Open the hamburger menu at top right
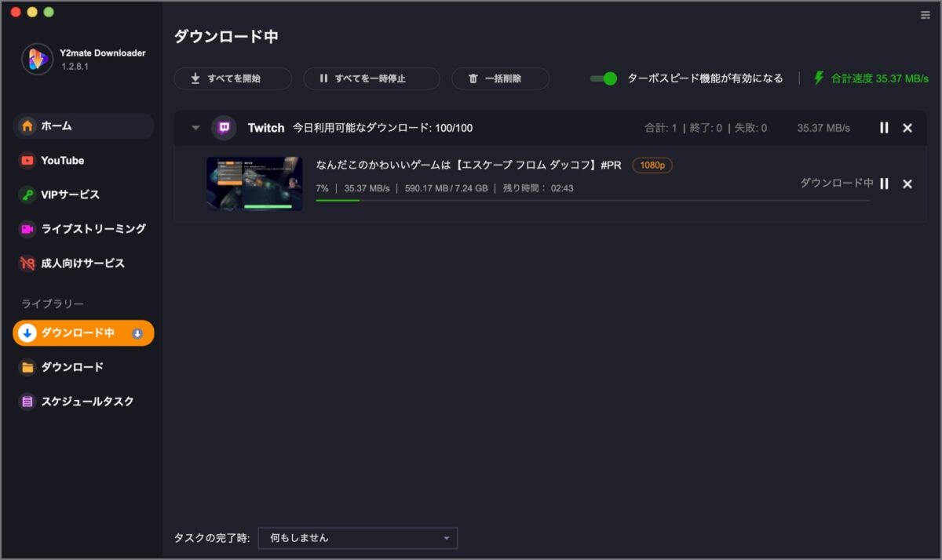The height and width of the screenshot is (560, 942). coord(924,14)
